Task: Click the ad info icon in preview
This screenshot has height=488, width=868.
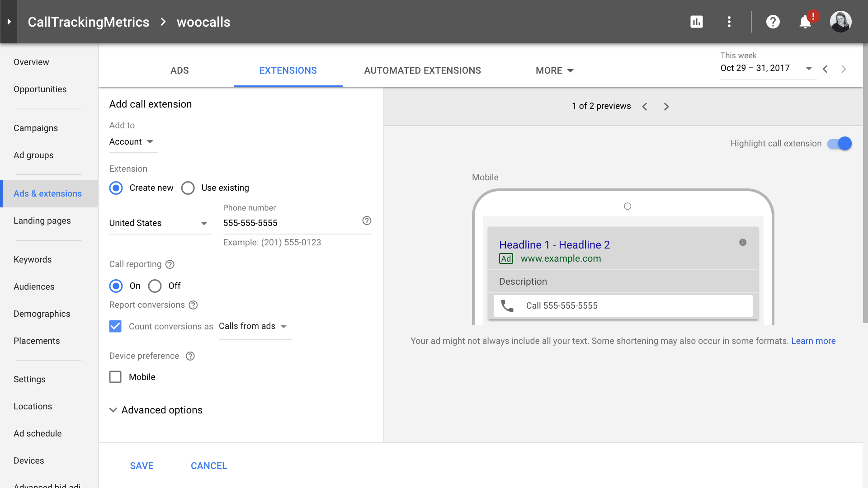Action: [742, 243]
